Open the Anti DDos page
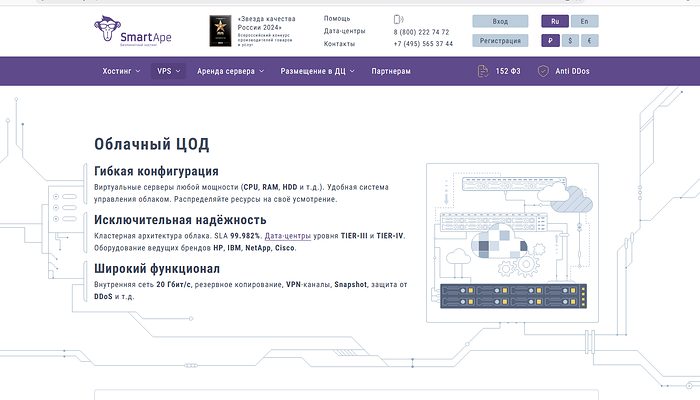 tap(572, 71)
